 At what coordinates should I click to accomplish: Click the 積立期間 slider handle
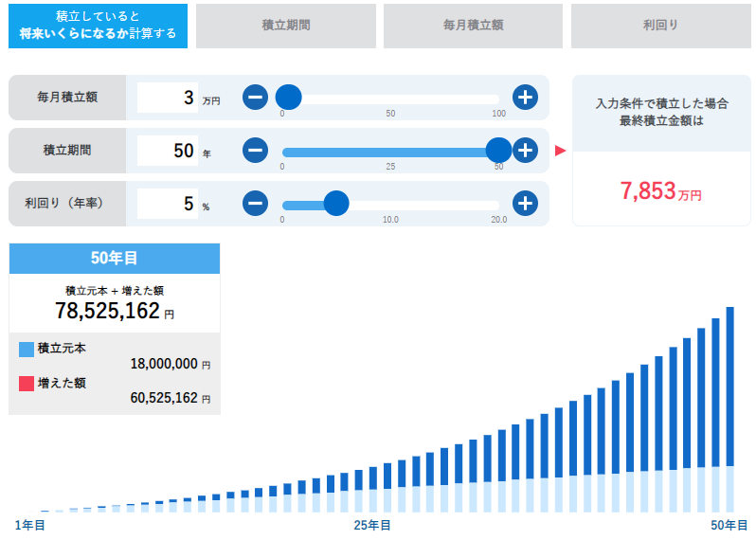[498, 151]
